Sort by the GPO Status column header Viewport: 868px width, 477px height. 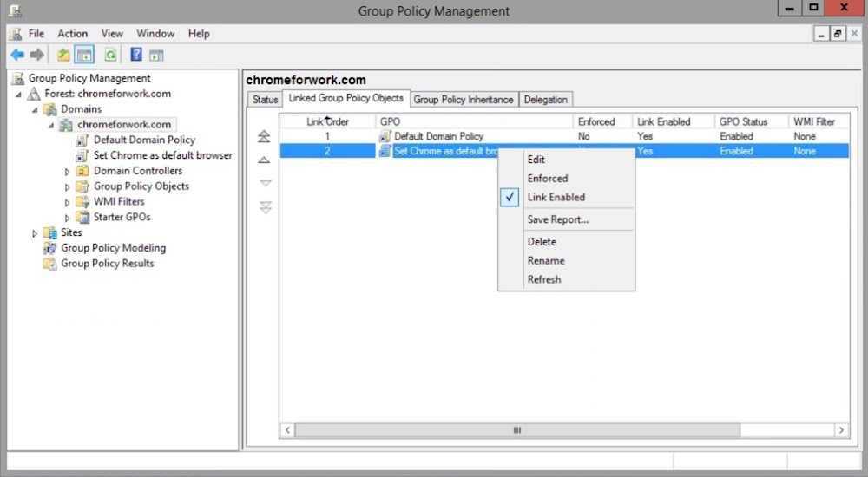coord(751,121)
